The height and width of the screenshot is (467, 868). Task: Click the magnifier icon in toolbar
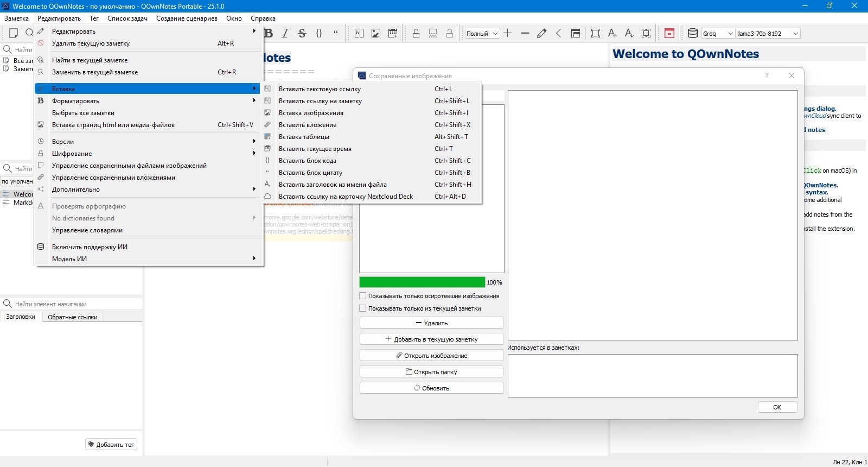coord(29,33)
